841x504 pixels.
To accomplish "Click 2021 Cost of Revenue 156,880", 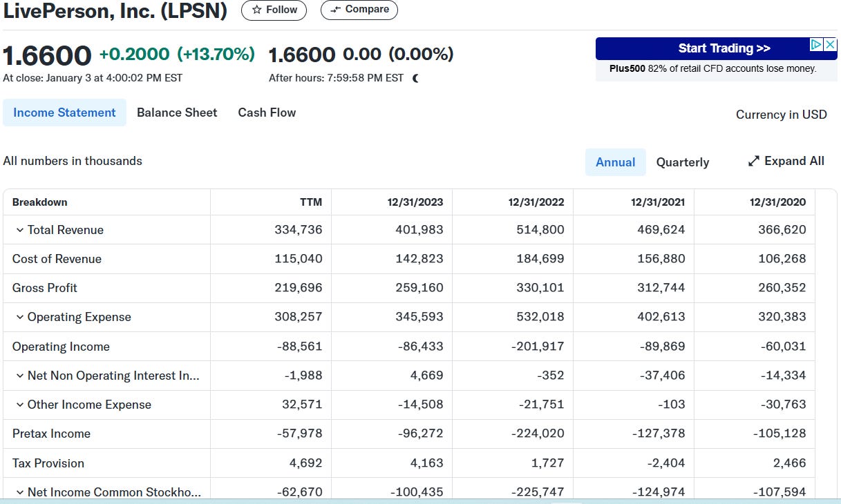I will (x=661, y=259).
